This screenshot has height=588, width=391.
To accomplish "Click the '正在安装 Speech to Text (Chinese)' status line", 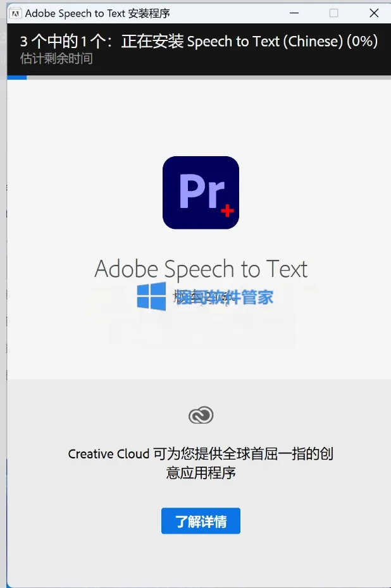I will tap(199, 41).
